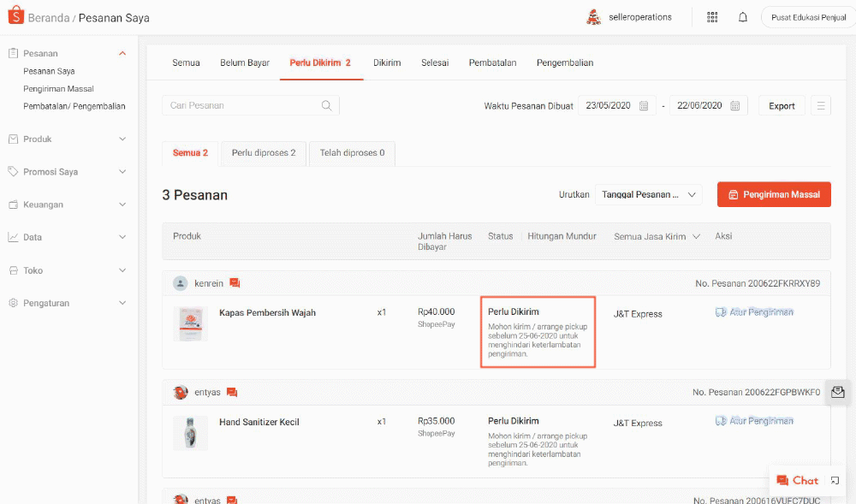Screen dimensions: 856x504
Task: Click the search magnifier in Cari Pesanan
Action: coord(326,105)
